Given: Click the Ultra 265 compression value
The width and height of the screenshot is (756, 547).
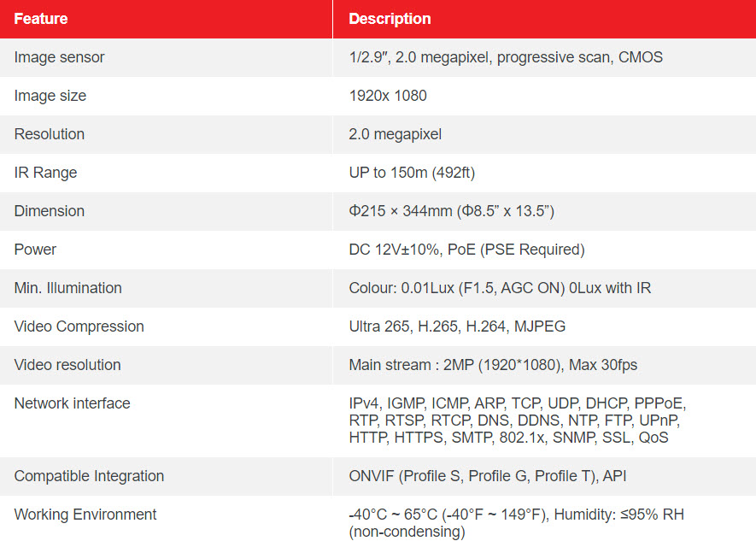Looking at the screenshot, I should tap(457, 326).
